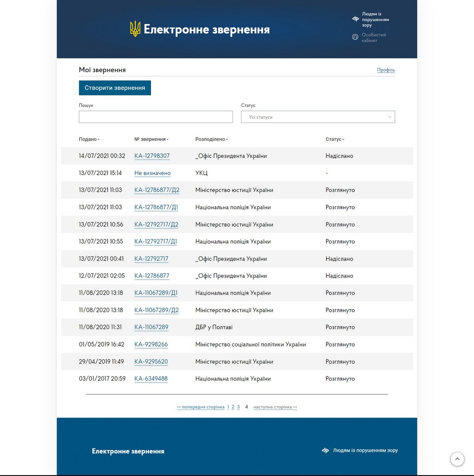Viewport: 474px width, 476px height.
Task: Click date cell 14/07/2021 00:32
Action: coord(102,156)
